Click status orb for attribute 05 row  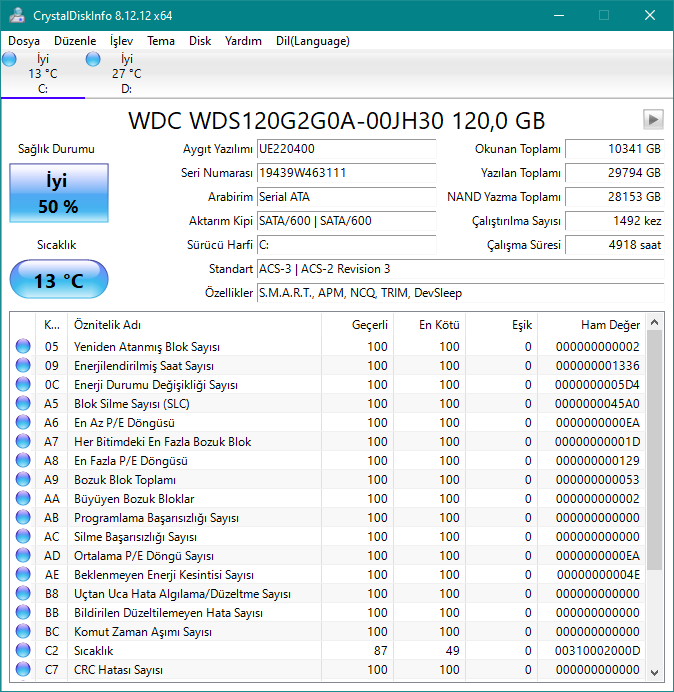[x=23, y=346]
